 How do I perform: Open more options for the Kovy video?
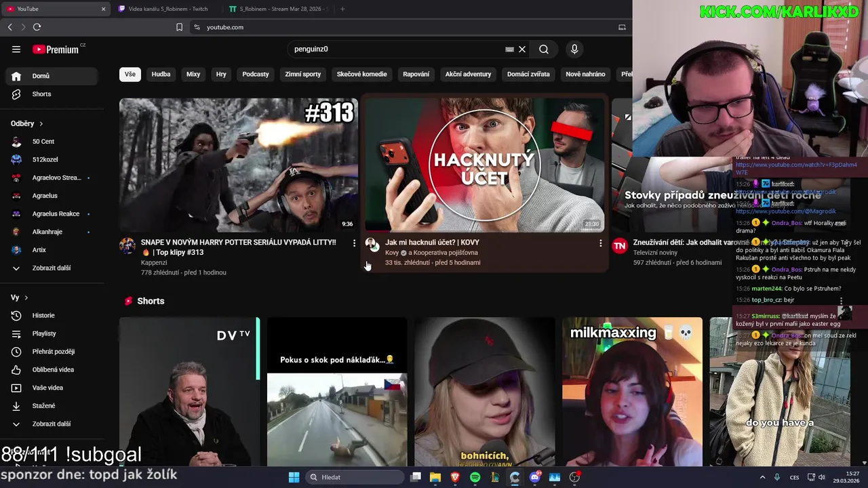600,243
